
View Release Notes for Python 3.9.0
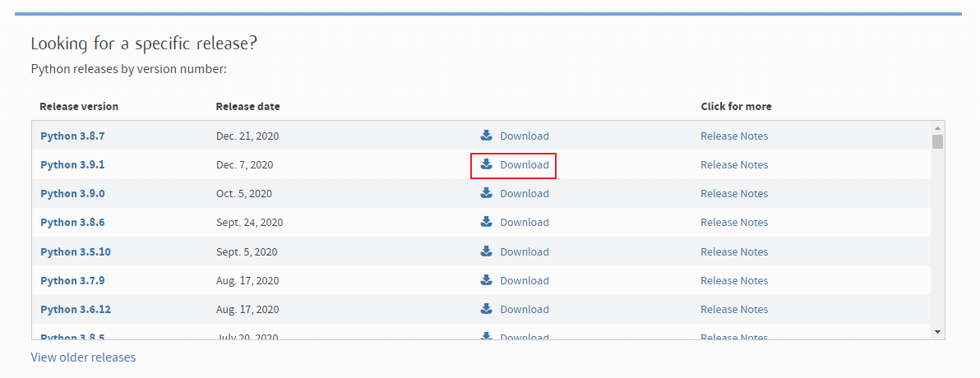(x=734, y=194)
